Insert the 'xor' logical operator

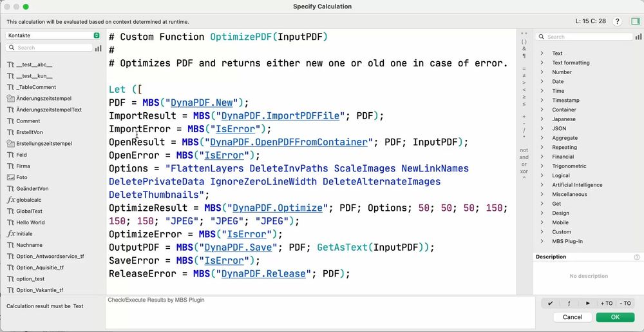coord(524,171)
